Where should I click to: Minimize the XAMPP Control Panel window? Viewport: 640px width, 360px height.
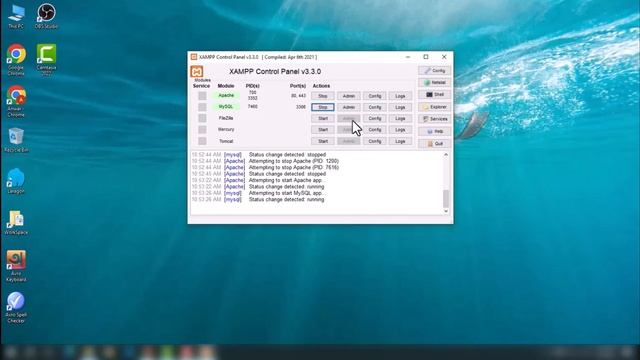[x=408, y=57]
